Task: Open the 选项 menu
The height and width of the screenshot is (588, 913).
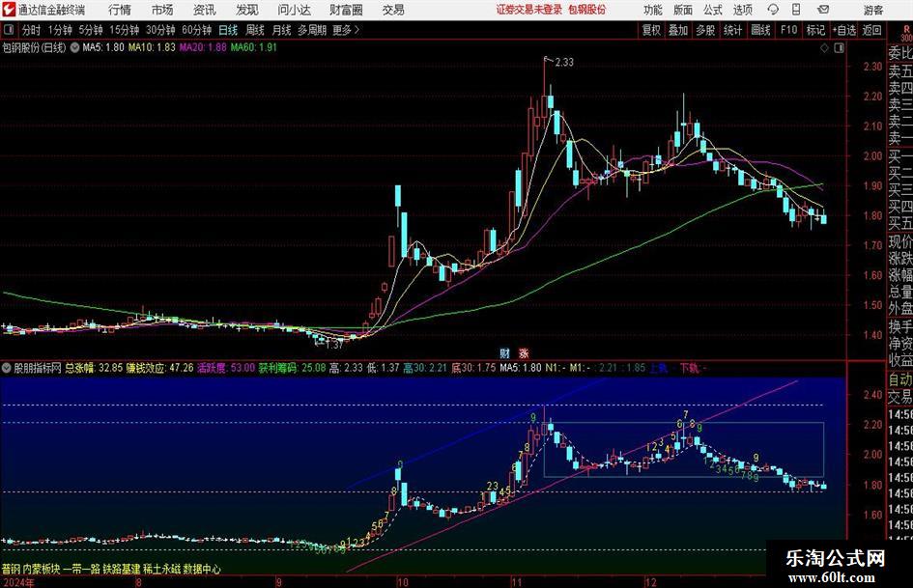Action: (742, 10)
